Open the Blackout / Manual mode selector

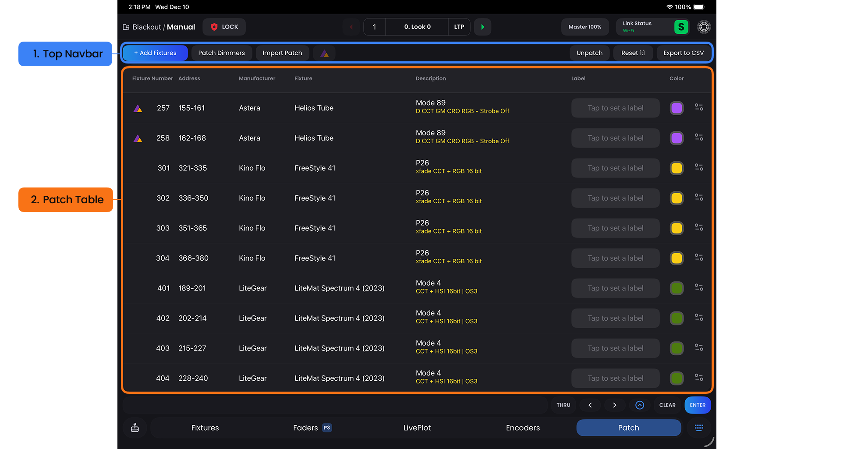coord(159,27)
